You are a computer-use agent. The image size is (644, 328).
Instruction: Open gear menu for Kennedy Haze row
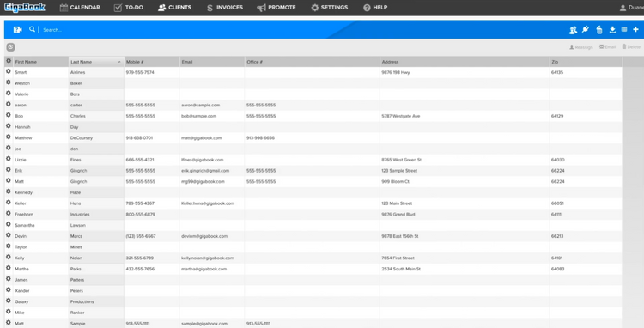coord(9,191)
